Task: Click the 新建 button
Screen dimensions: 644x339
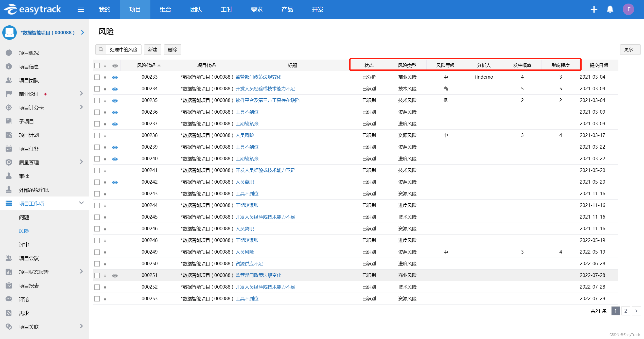Action: click(x=152, y=49)
